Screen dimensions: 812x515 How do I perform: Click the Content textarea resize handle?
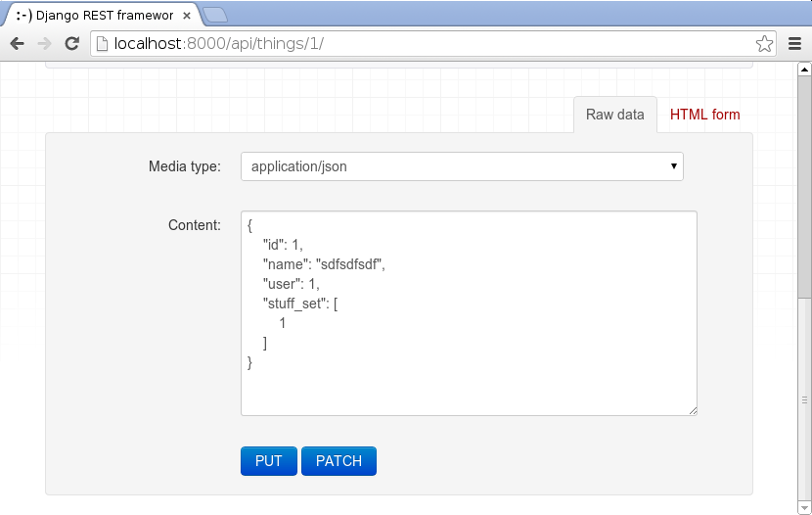pyautogui.click(x=692, y=410)
